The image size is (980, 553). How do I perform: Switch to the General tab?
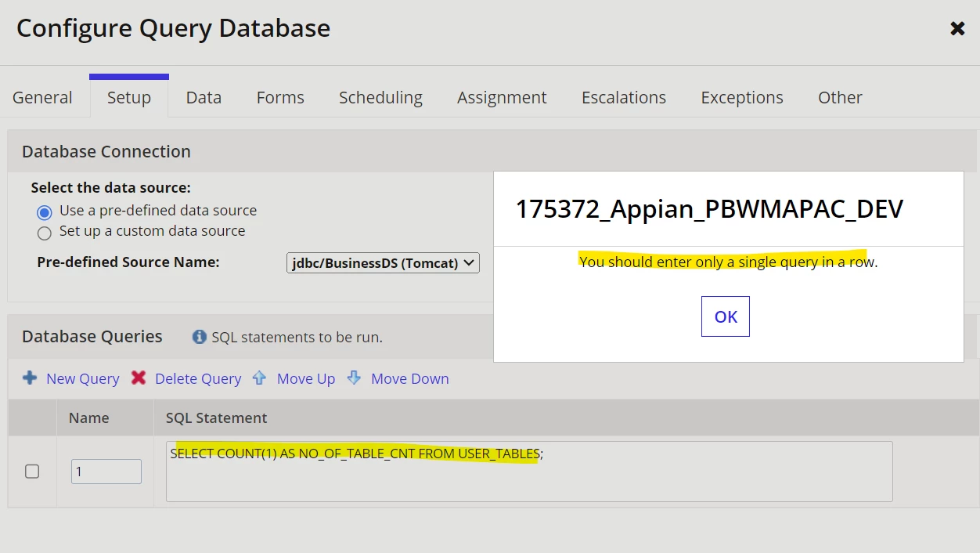click(42, 97)
